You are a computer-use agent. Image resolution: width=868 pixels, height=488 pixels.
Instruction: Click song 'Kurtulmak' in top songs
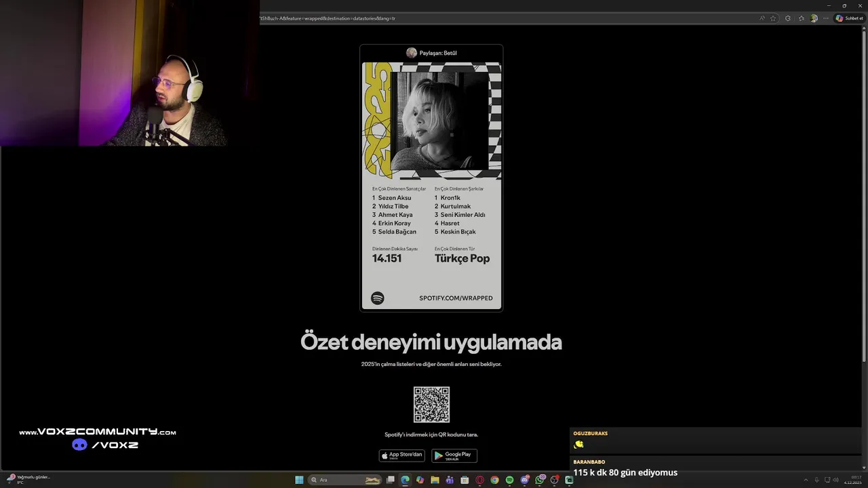(456, 206)
